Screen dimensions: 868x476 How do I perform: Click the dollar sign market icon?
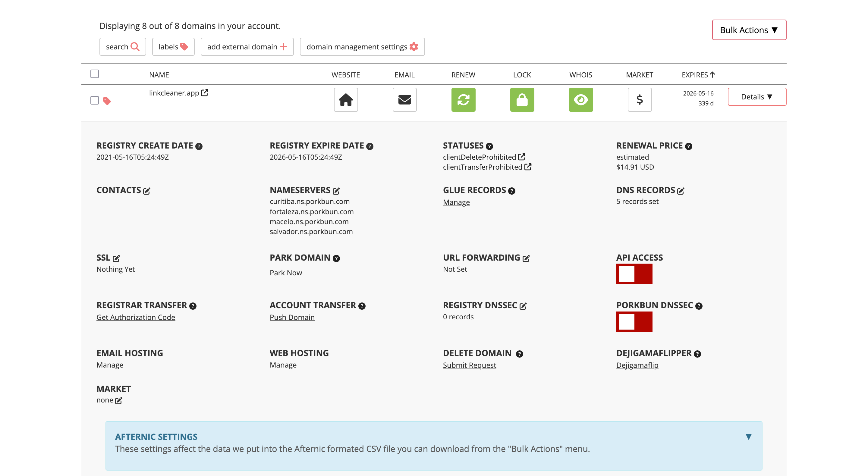tap(640, 100)
